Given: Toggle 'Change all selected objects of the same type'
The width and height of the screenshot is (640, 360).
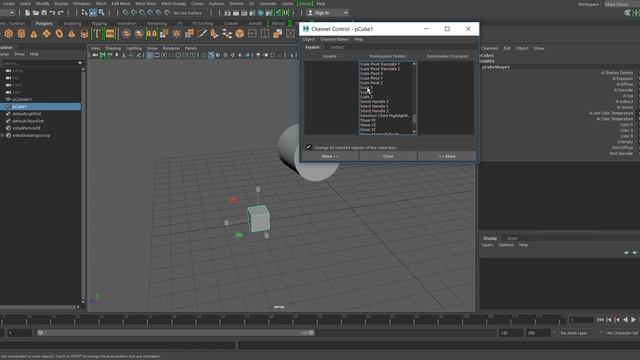Looking at the screenshot, I should (x=309, y=147).
